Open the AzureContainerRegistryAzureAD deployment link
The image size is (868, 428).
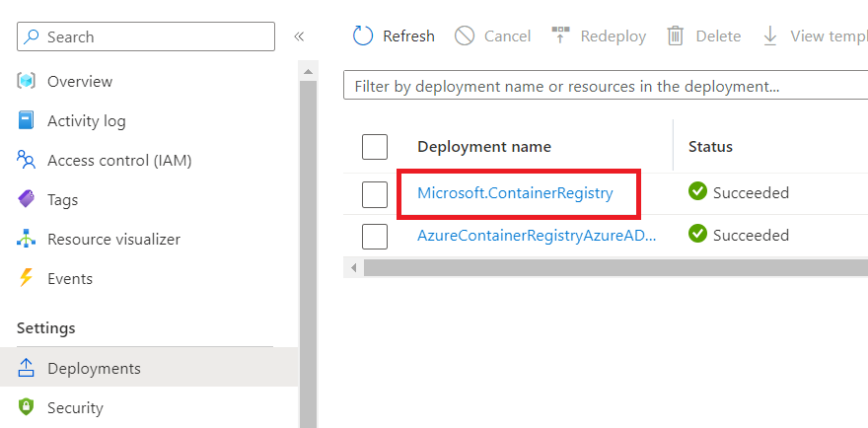[536, 235]
